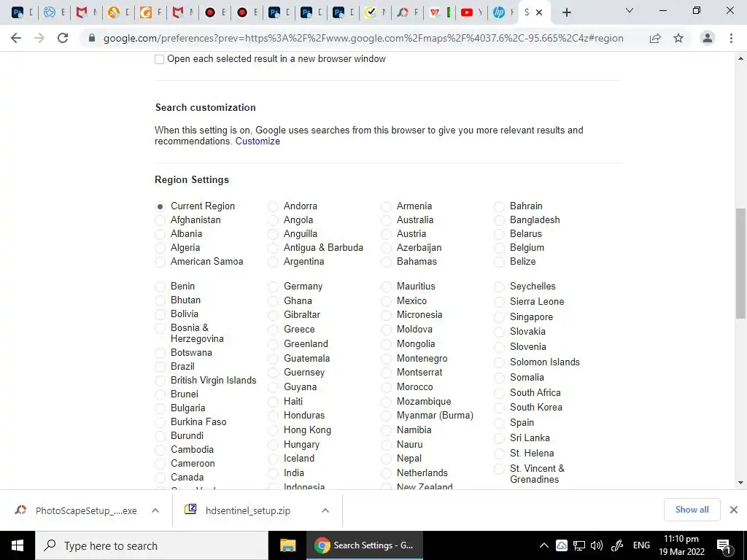The image size is (747, 560).
Task: Select the Bahrain region
Action: (499, 206)
